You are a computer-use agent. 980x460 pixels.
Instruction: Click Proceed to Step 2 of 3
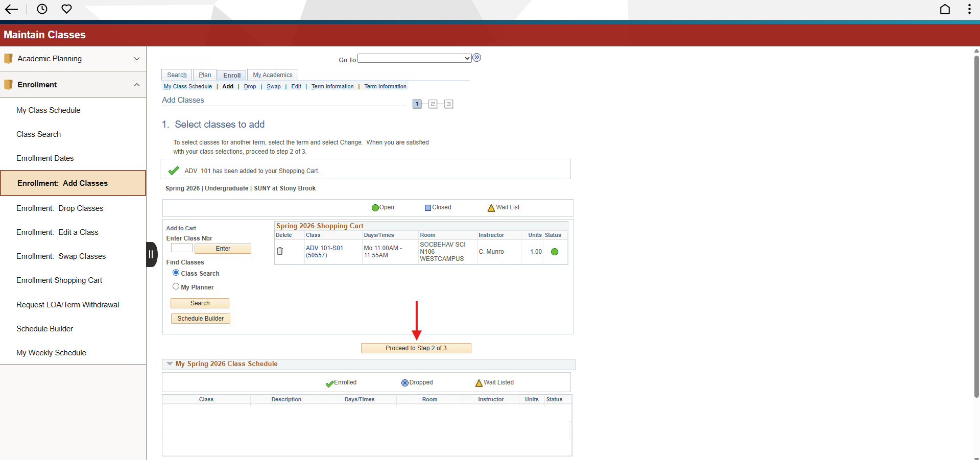click(x=416, y=348)
